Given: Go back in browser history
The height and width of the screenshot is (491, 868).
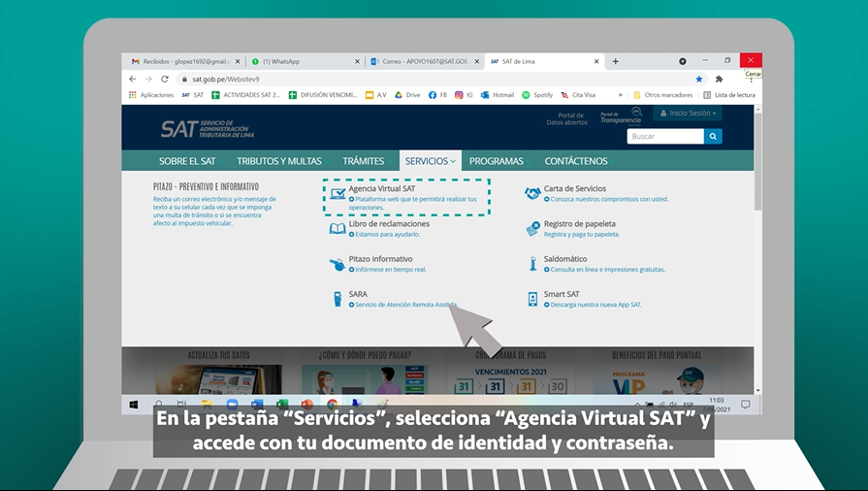Looking at the screenshot, I should [x=132, y=80].
